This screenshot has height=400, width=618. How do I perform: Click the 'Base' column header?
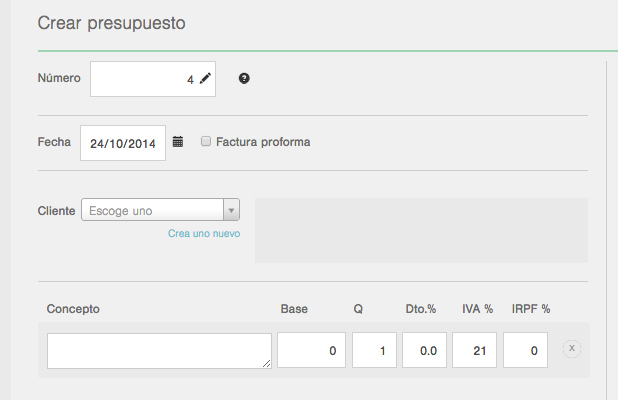click(294, 309)
